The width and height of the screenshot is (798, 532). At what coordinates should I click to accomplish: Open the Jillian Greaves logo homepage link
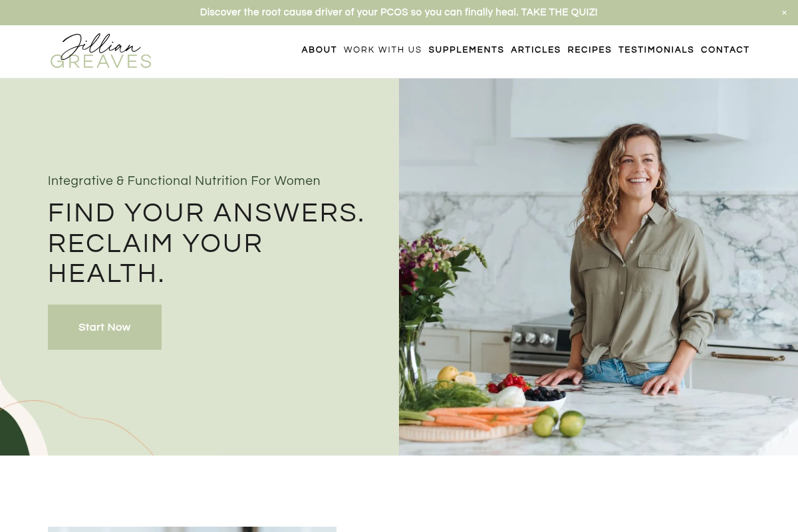coord(101,51)
